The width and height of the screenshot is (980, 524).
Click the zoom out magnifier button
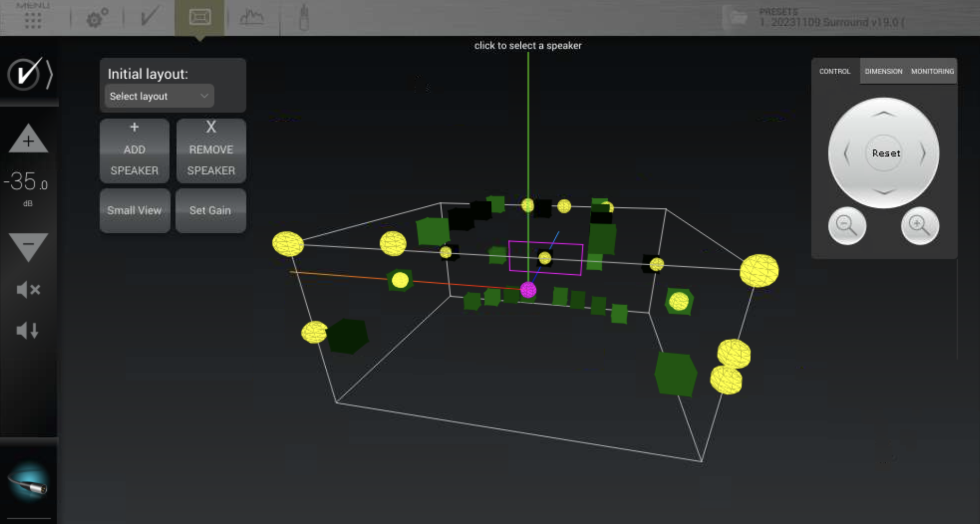coord(847,226)
